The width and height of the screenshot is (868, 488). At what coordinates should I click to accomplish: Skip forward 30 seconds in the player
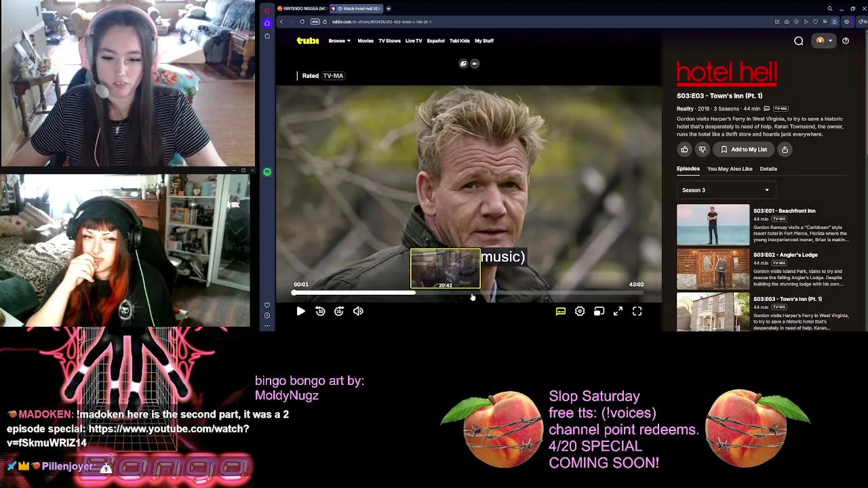(x=339, y=311)
